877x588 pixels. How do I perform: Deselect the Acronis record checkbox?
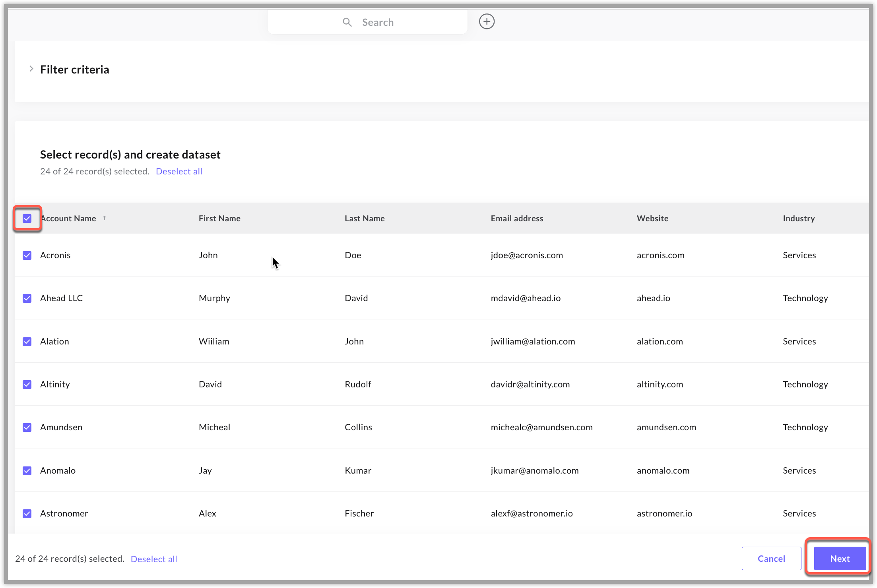coord(27,255)
